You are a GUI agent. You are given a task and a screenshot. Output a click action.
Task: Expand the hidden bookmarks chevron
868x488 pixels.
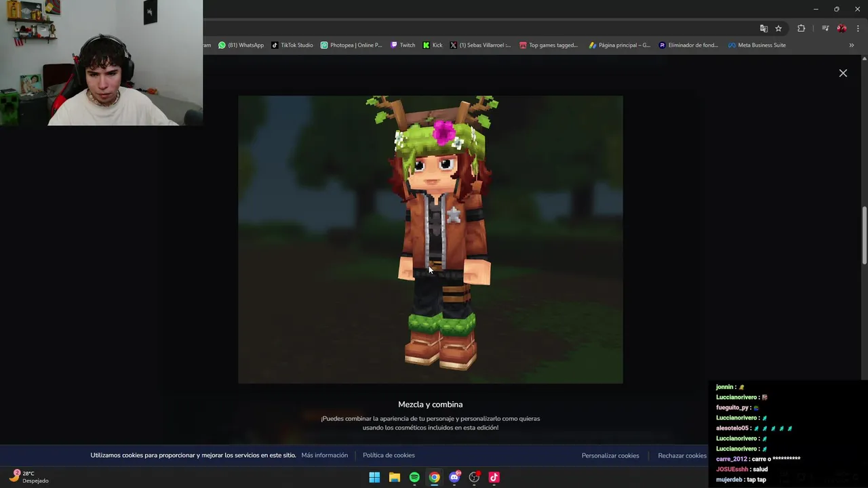[x=851, y=45]
